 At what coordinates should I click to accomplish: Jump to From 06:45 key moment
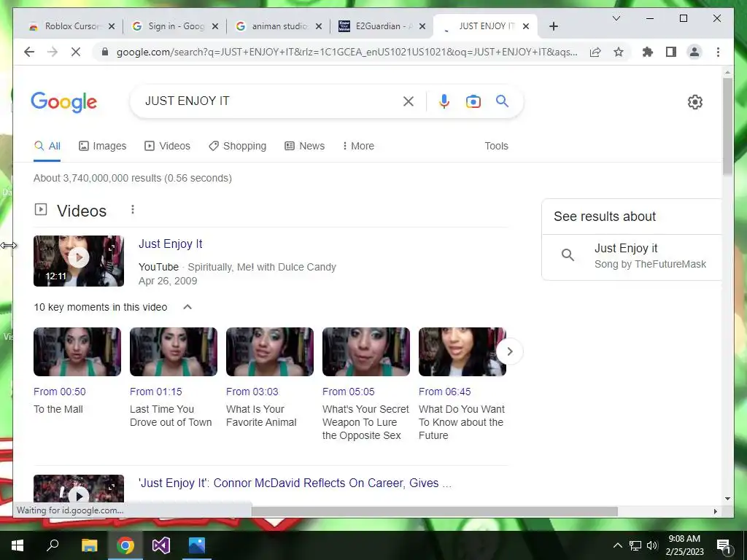(462, 351)
